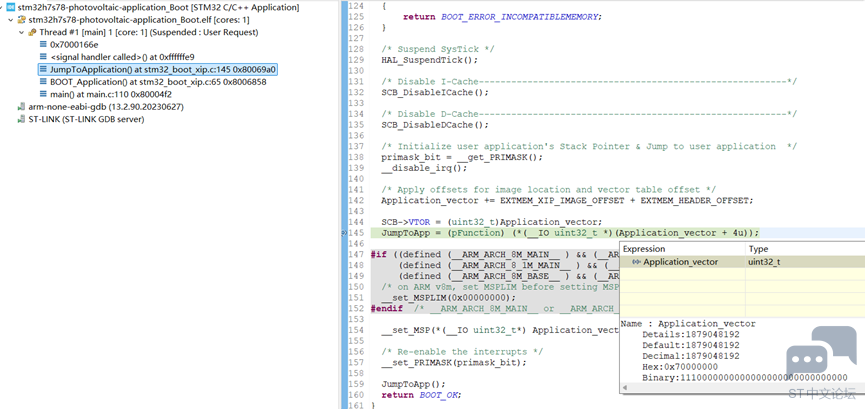
Task: Click BOOT_ERROR_INCOMPATIBLEMEMORY return value
Action: pyautogui.click(x=520, y=17)
